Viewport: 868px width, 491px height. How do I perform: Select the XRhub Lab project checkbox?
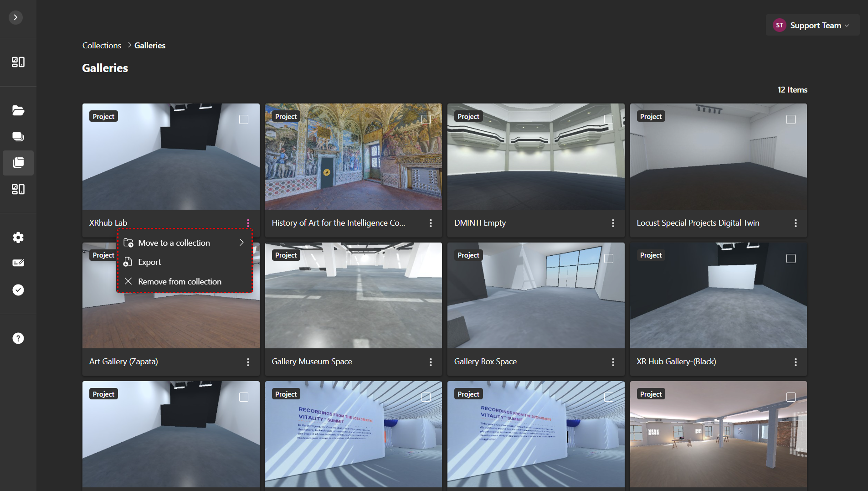click(244, 119)
